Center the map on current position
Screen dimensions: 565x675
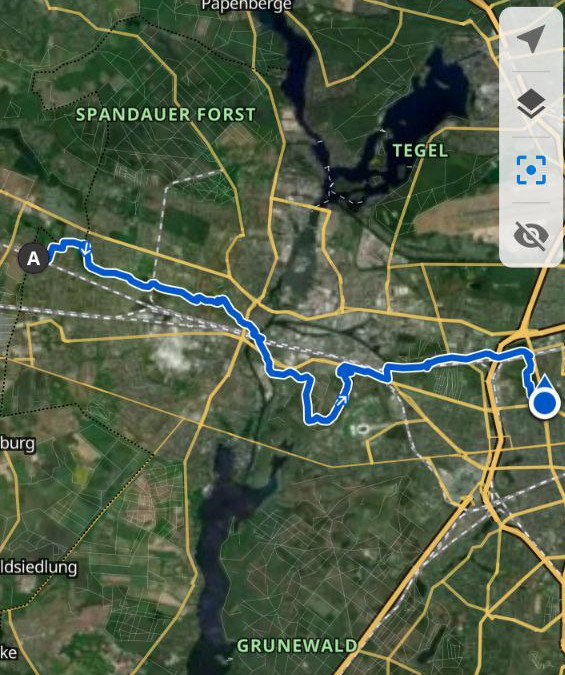click(x=531, y=170)
